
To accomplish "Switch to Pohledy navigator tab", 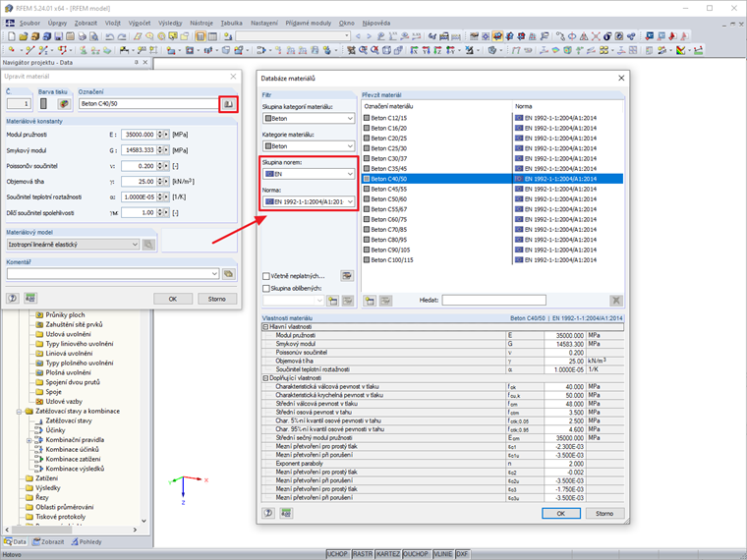I will 86,542.
